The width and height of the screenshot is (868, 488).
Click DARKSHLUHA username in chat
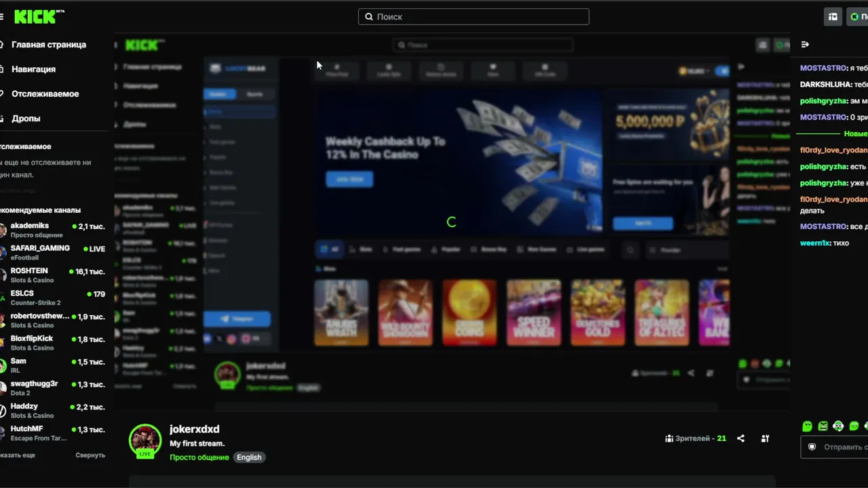pos(824,85)
